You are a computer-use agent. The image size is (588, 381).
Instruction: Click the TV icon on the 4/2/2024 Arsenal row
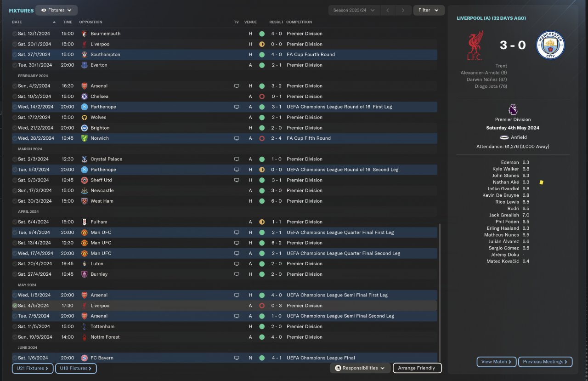(x=237, y=86)
